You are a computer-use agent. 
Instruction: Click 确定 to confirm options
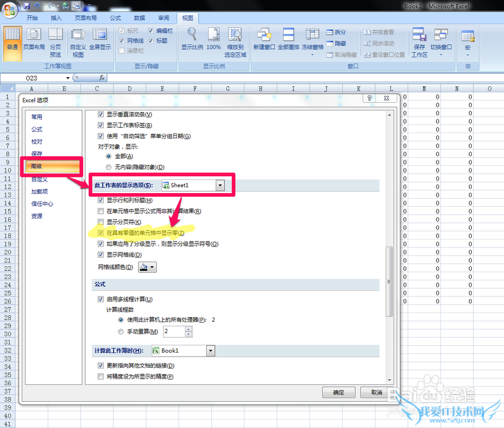click(x=339, y=392)
